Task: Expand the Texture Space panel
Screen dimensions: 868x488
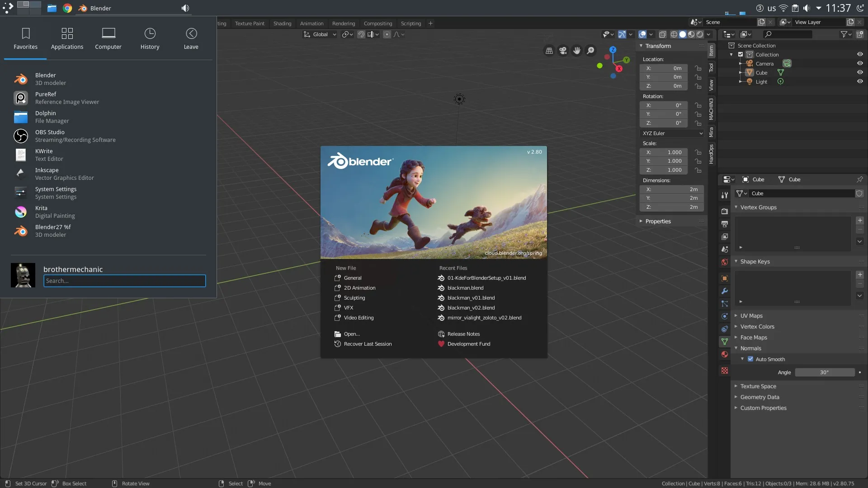Action: [x=736, y=386]
